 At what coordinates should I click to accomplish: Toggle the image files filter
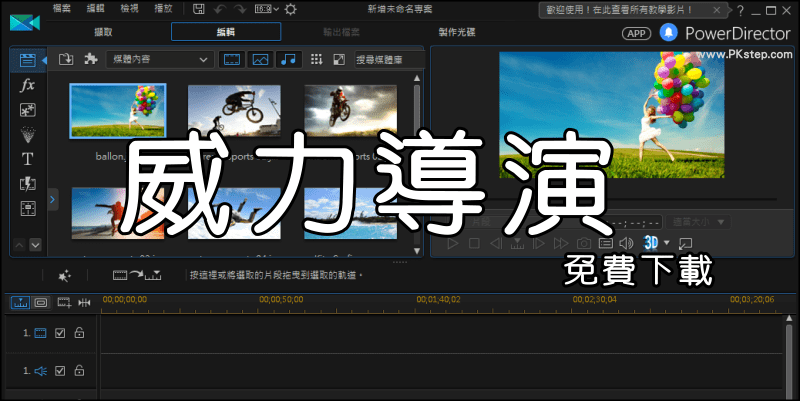[260, 60]
